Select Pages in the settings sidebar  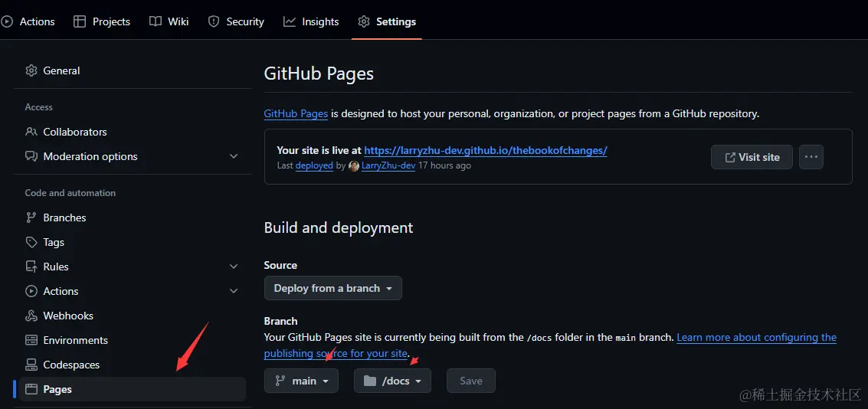(133, 389)
